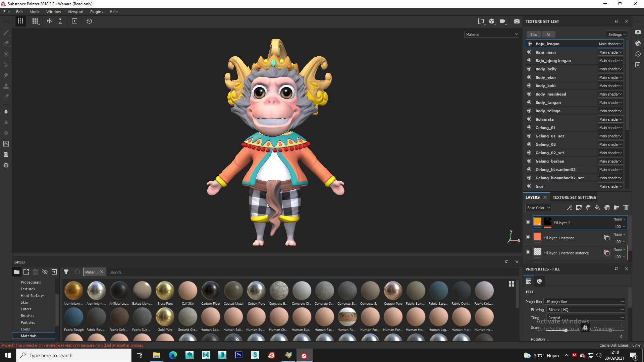Screen dimensions: 644x362
Task: Click the add folder layer icon
Action: pyautogui.click(x=616, y=208)
